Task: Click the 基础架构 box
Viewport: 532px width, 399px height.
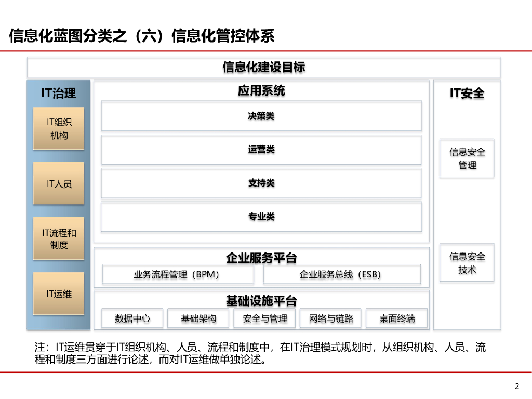Action: (198, 318)
